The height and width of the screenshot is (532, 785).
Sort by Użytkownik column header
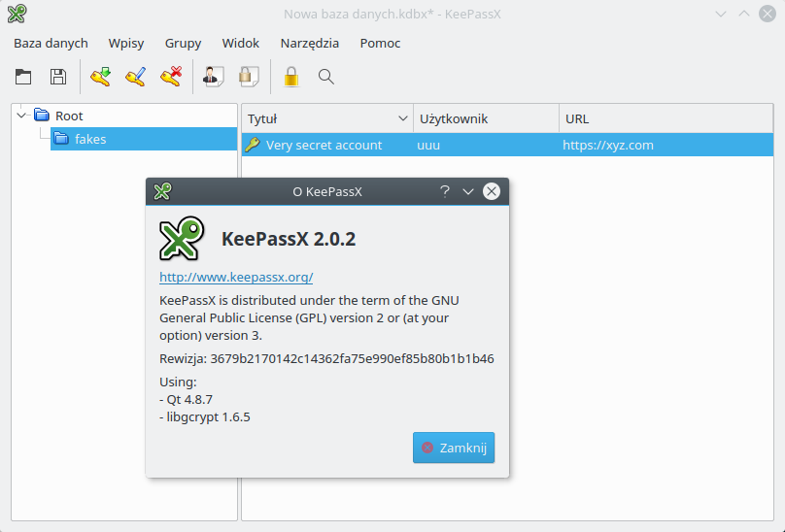486,118
